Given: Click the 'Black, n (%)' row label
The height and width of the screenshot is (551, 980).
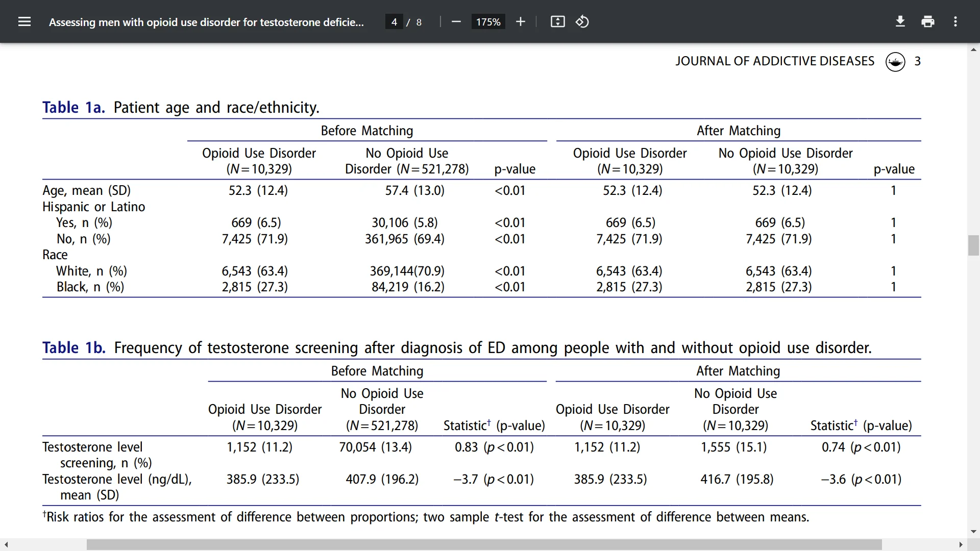Looking at the screenshot, I should point(90,287).
